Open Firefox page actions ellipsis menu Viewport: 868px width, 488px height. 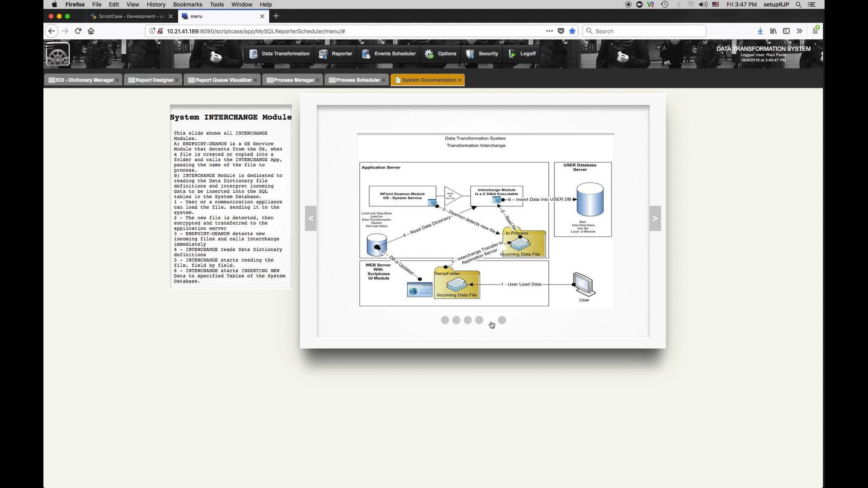point(549,31)
